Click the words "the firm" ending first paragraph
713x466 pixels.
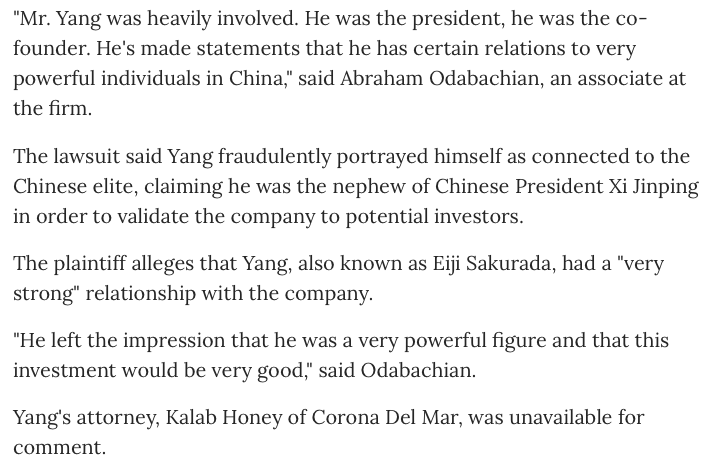pyautogui.click(x=50, y=108)
